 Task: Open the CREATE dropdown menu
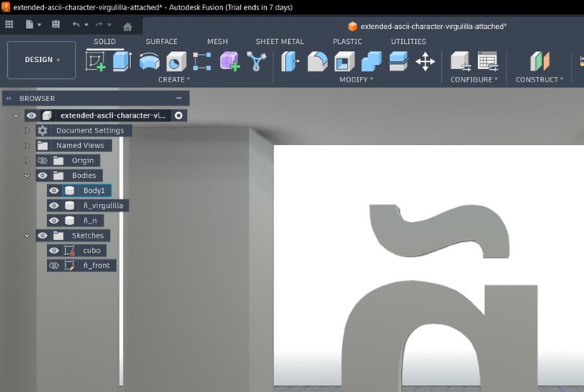pos(174,80)
